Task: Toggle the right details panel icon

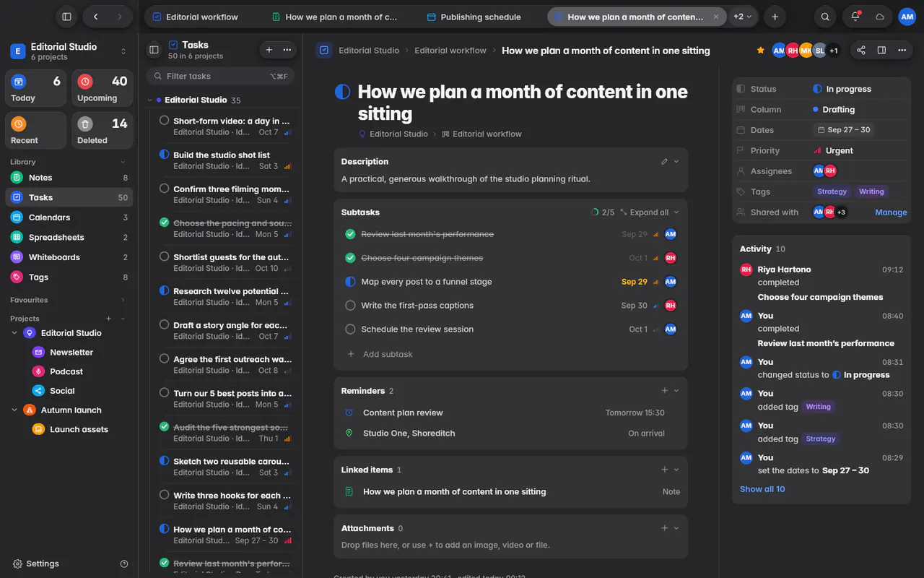Action: point(881,50)
